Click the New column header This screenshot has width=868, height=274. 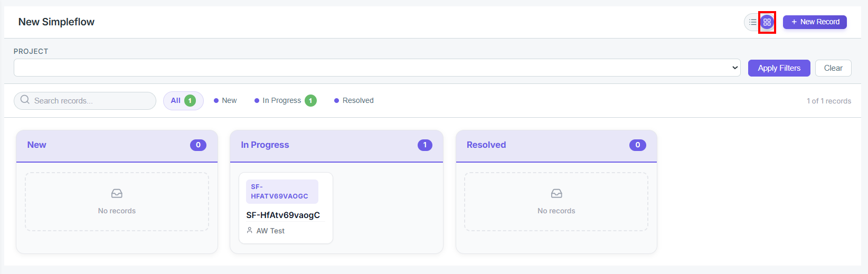point(117,146)
